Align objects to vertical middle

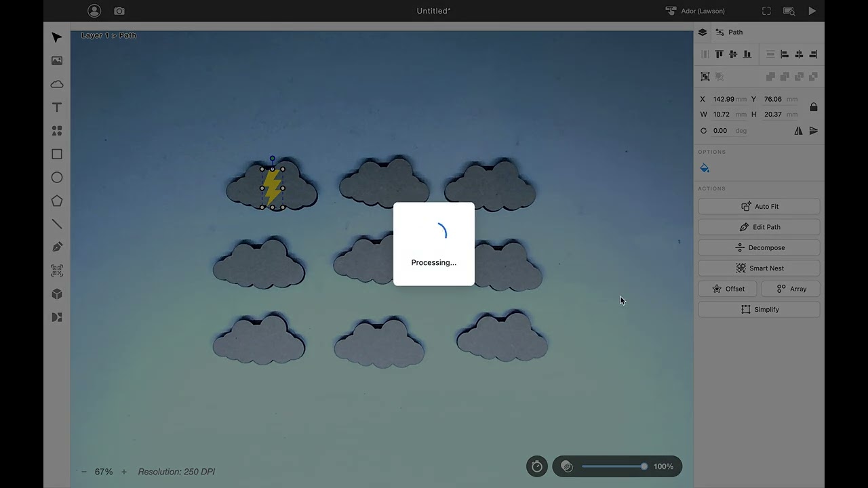click(x=733, y=54)
